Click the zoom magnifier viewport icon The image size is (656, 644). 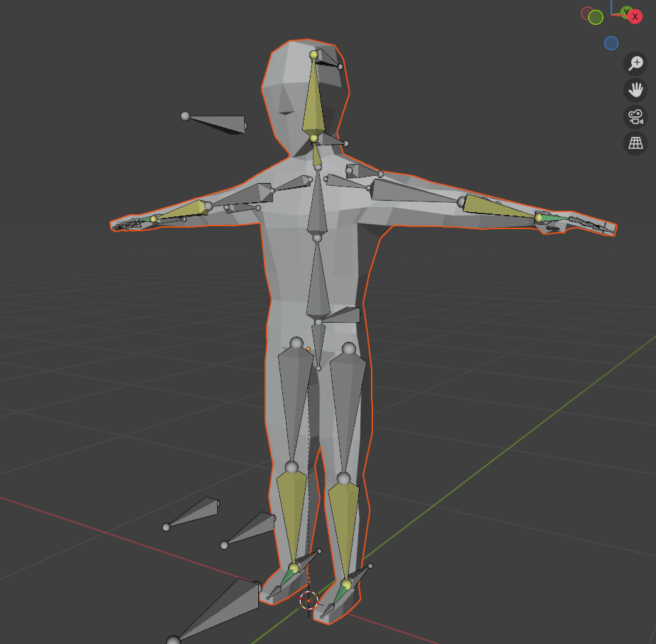635,64
